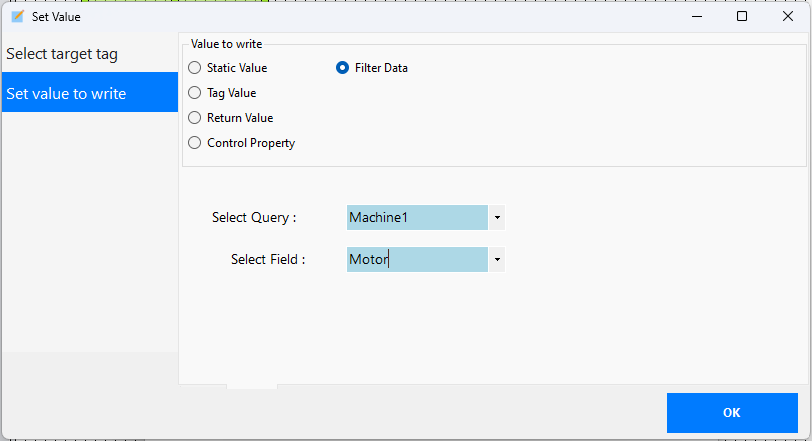Close the Set Value dialog
The width and height of the screenshot is (812, 441).
click(787, 16)
